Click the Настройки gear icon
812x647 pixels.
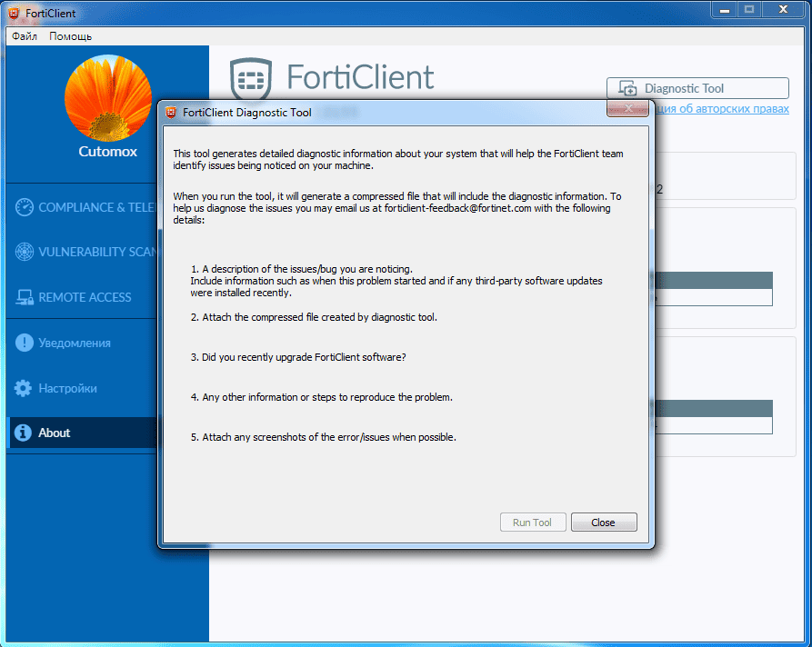click(23, 388)
